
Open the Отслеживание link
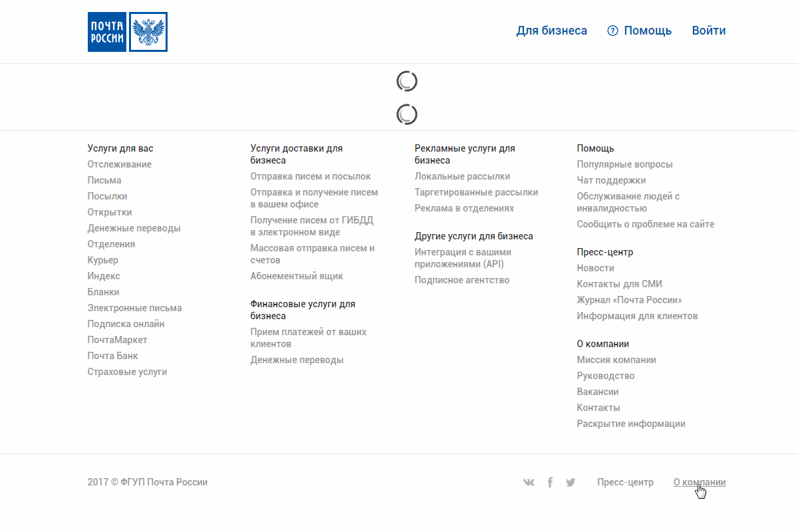click(120, 164)
